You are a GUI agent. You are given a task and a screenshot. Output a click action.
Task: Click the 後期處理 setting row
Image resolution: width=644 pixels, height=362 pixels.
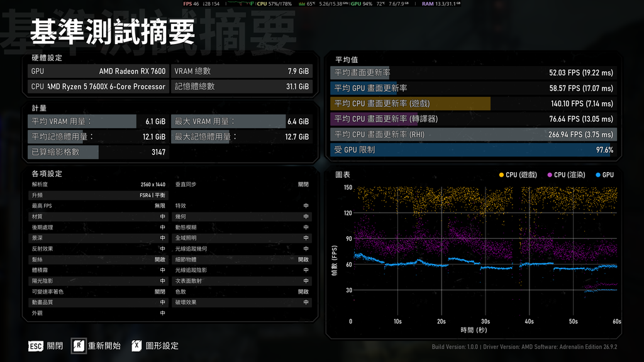[98, 228]
